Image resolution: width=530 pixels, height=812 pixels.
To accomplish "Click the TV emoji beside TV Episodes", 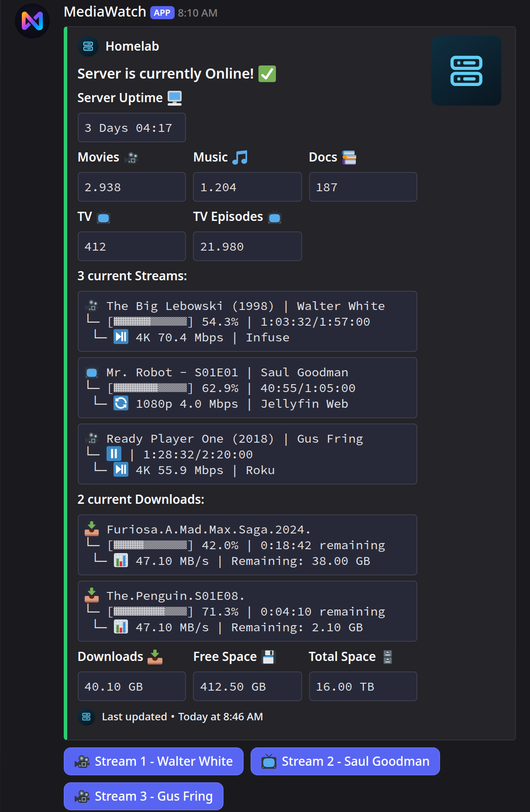I will coord(275,217).
